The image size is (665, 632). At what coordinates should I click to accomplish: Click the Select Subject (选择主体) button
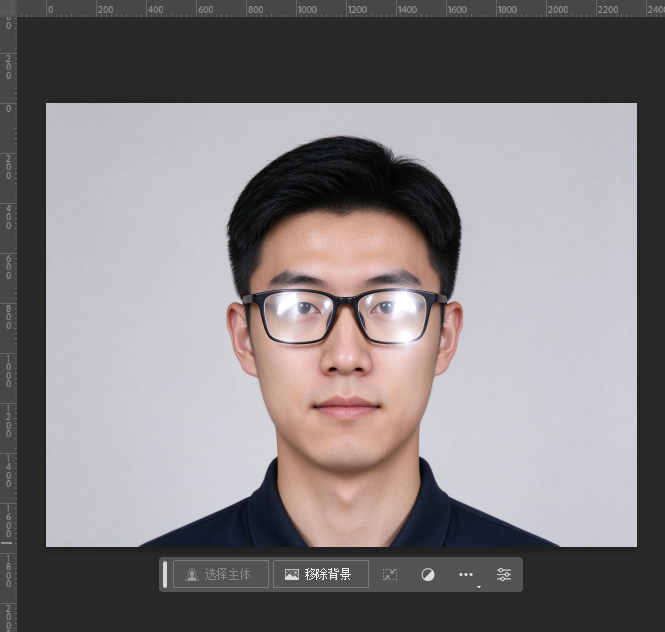tap(221, 574)
